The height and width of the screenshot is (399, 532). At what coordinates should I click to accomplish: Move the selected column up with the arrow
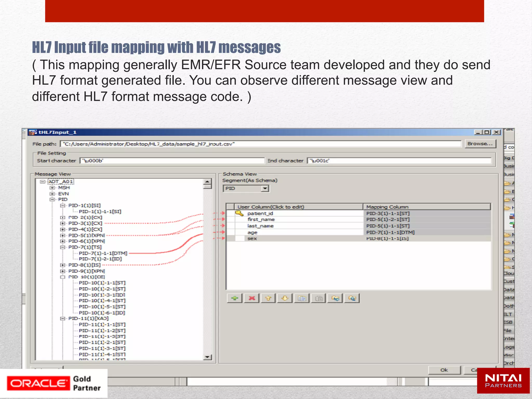(x=268, y=298)
